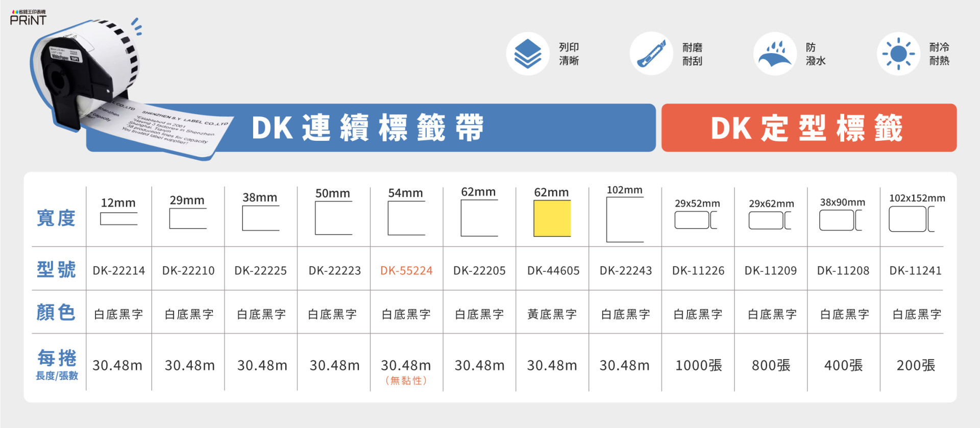
Task: Click the orange model number DK-55224
Action: click(x=406, y=270)
